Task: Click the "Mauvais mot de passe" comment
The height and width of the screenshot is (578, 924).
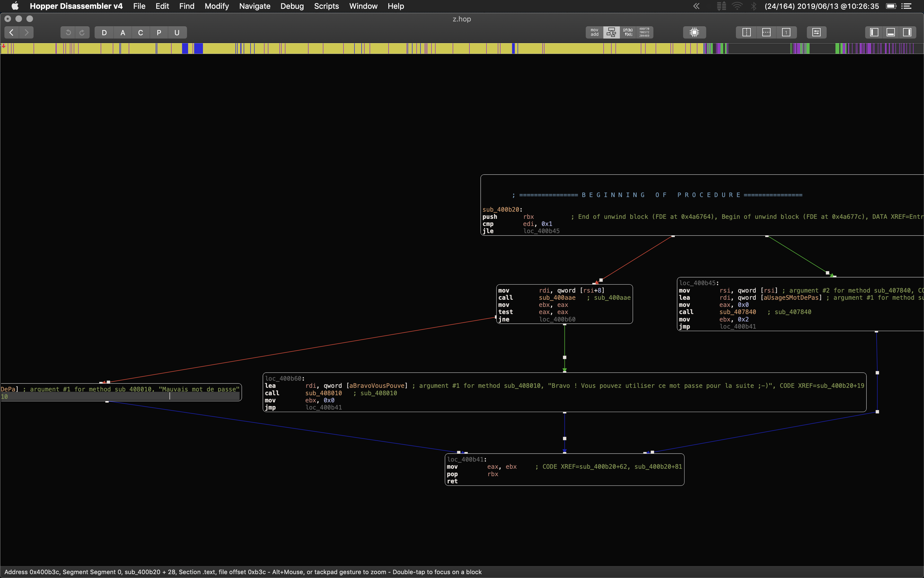Action: [199, 389]
